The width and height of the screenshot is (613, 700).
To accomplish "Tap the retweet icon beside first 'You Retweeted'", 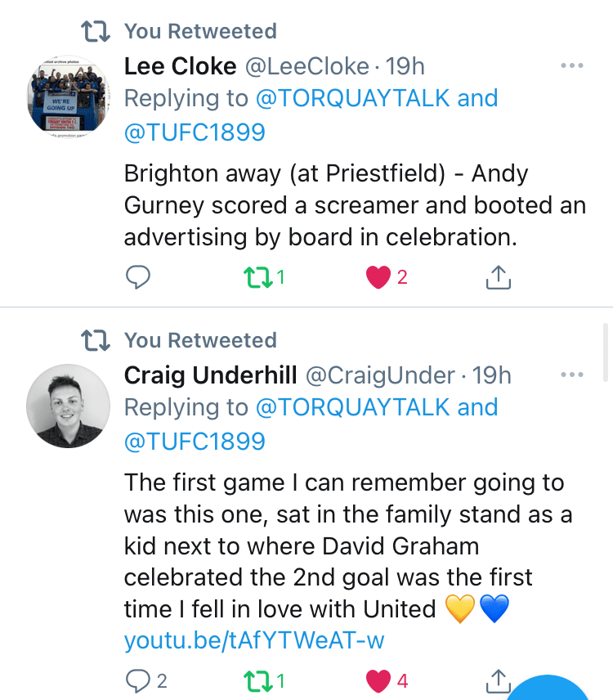I will [96, 31].
